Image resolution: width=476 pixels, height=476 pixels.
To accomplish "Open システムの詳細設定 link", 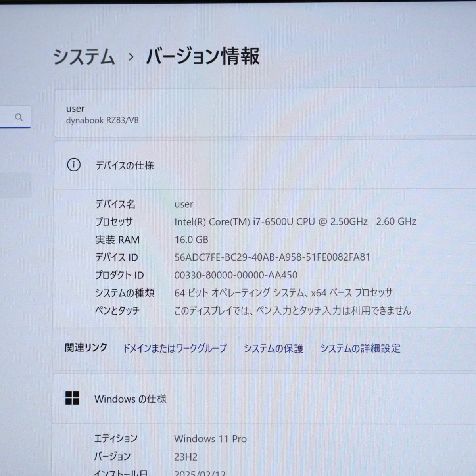I will [360, 348].
